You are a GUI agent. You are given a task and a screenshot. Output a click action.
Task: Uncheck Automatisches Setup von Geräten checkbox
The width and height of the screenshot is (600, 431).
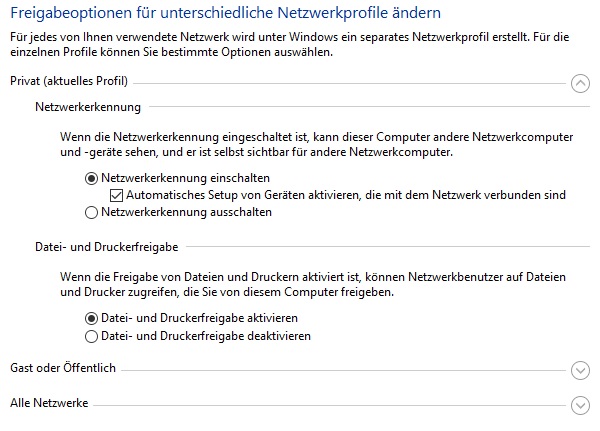pos(116,195)
